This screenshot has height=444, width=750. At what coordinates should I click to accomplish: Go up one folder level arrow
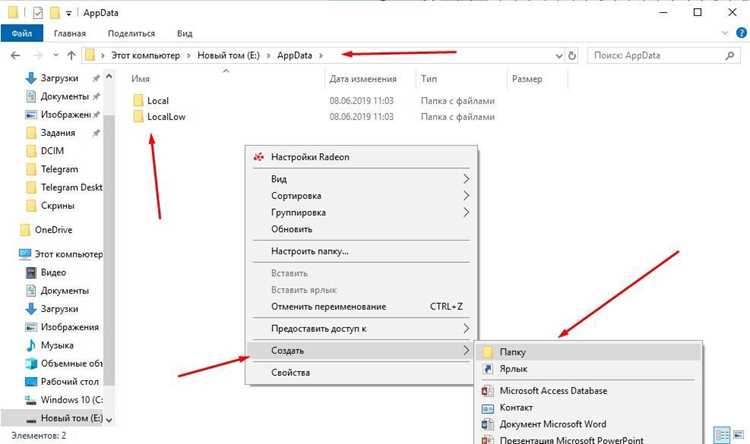point(71,56)
